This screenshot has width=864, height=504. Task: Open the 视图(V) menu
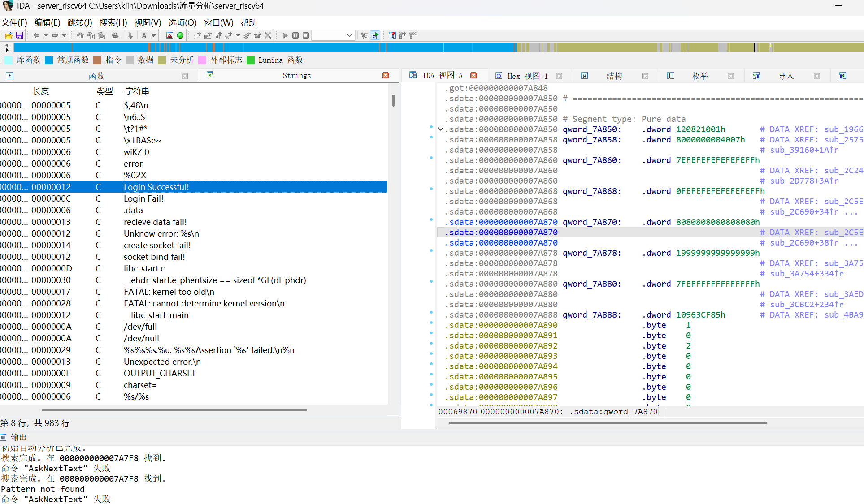[148, 22]
